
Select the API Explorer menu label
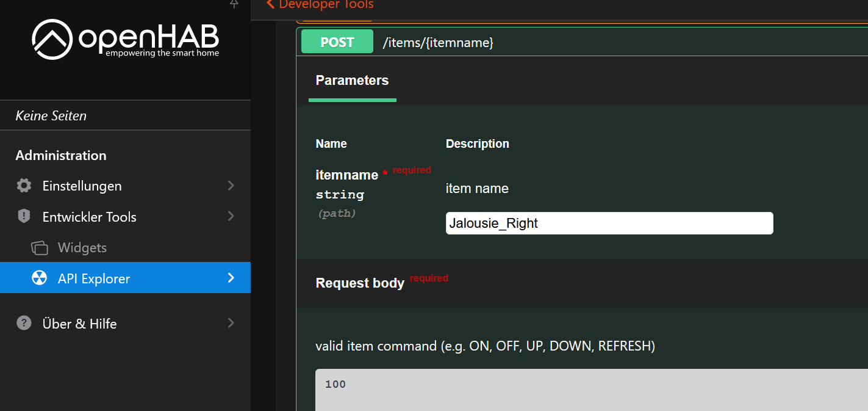(x=94, y=278)
